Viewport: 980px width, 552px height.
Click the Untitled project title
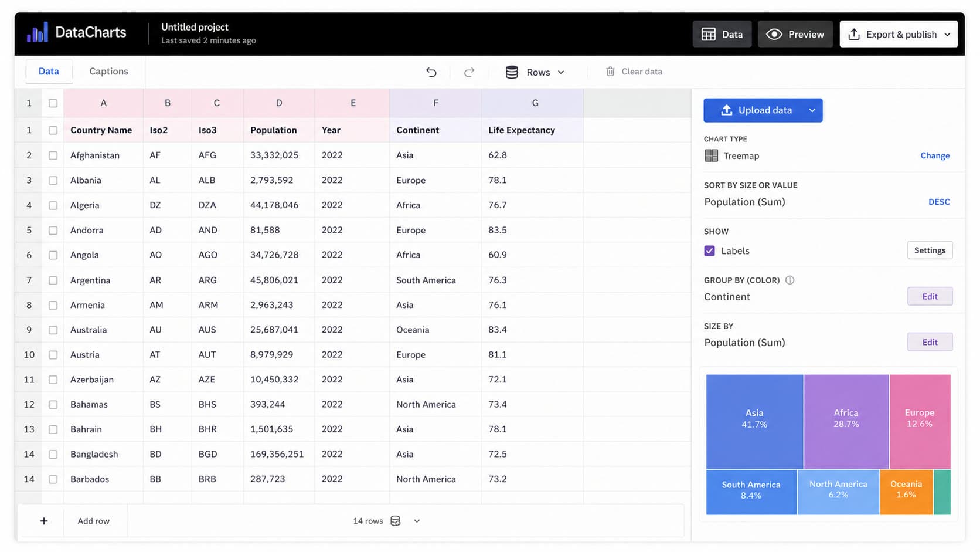[195, 27]
